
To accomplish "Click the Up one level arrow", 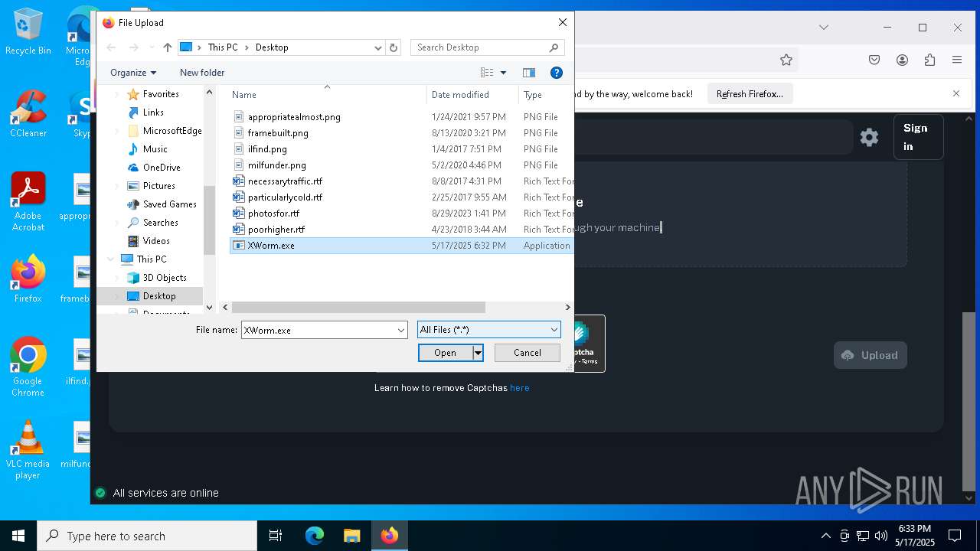I will click(x=168, y=47).
